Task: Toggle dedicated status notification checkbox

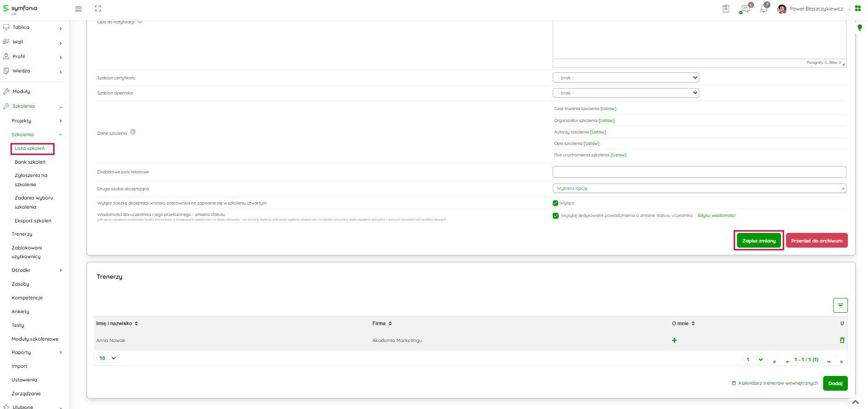Action: pos(555,216)
